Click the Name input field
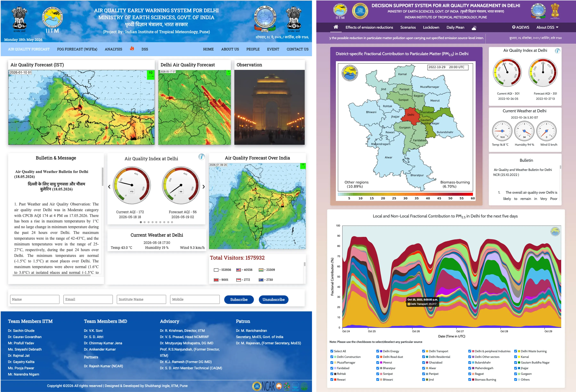The image size is (576, 392). [35, 299]
